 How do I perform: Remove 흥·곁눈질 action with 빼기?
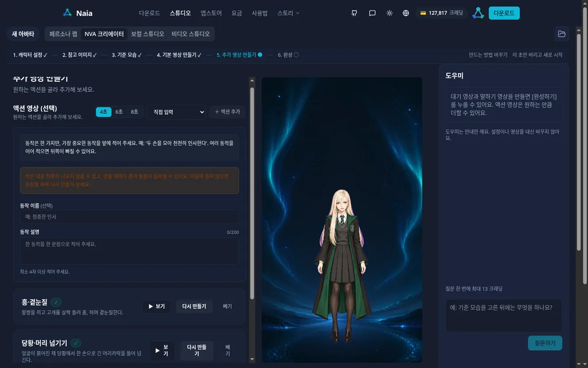coord(227,307)
